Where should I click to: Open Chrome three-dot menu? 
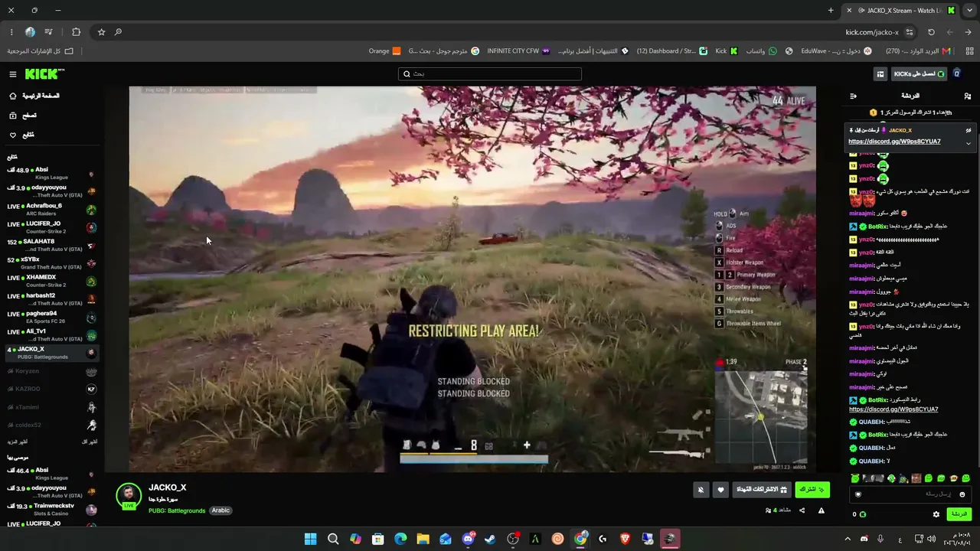coord(11,32)
